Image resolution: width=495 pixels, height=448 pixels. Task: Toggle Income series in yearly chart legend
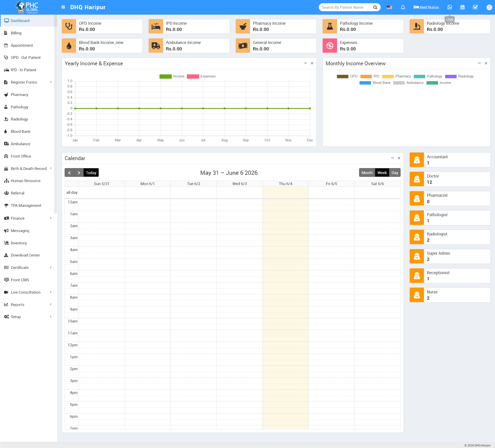coord(172,76)
